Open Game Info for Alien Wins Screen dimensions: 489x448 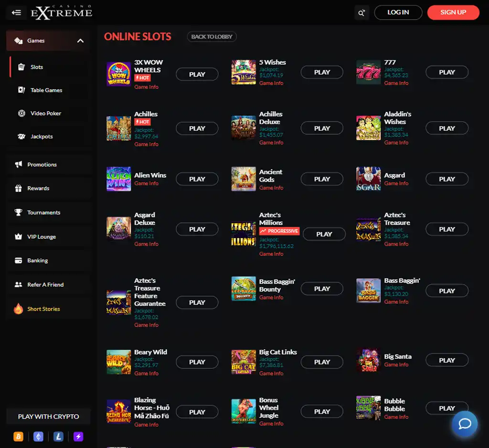click(146, 184)
